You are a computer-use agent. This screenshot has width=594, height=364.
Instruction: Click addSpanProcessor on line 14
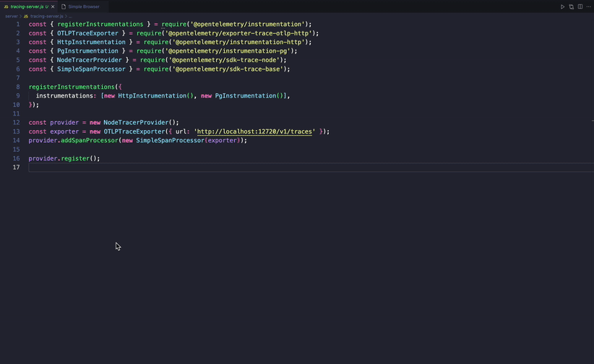click(x=90, y=141)
